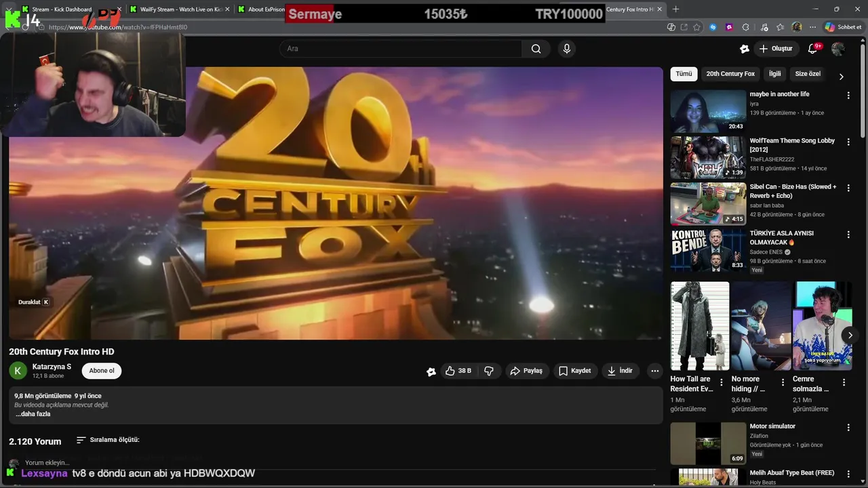
Task: Open the YouTube account avatar menu
Action: pos(838,49)
